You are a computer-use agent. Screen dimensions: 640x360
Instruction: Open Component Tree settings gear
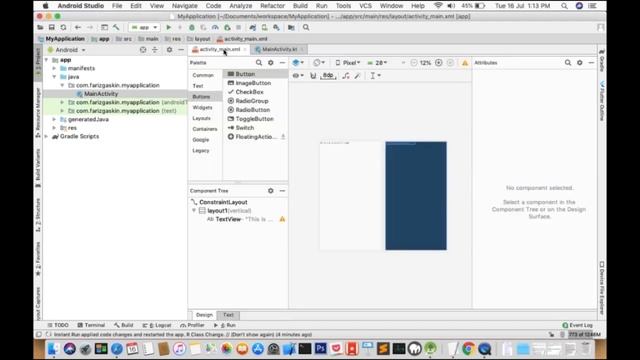[x=271, y=191]
